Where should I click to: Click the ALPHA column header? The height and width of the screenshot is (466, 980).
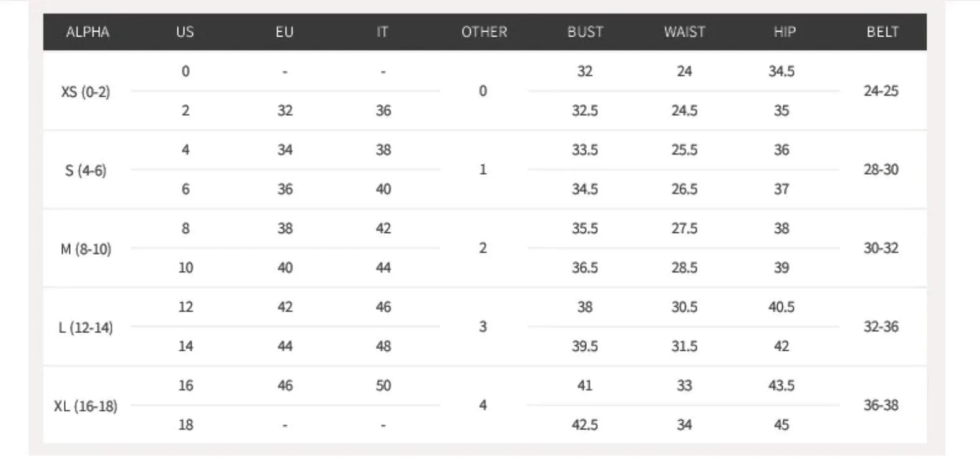(87, 32)
